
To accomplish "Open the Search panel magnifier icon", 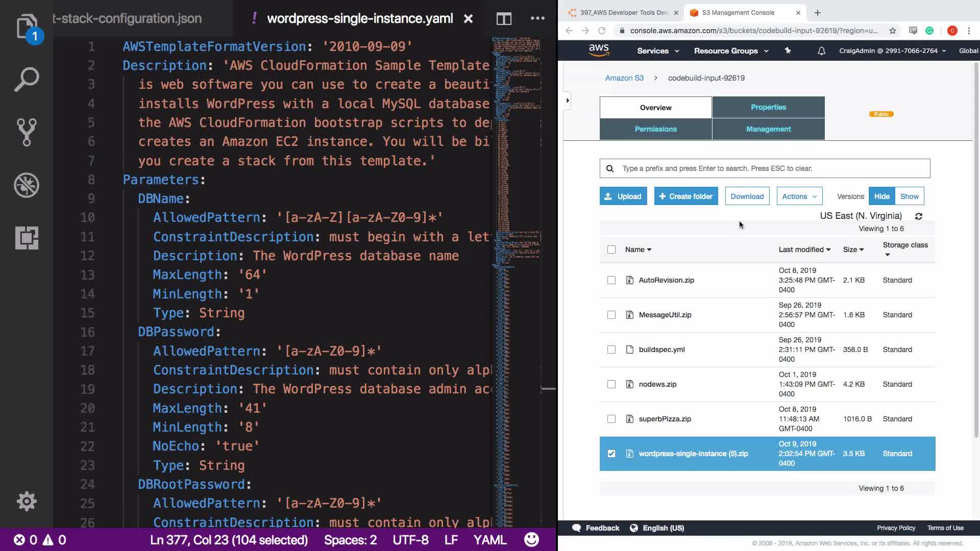I will click(26, 80).
